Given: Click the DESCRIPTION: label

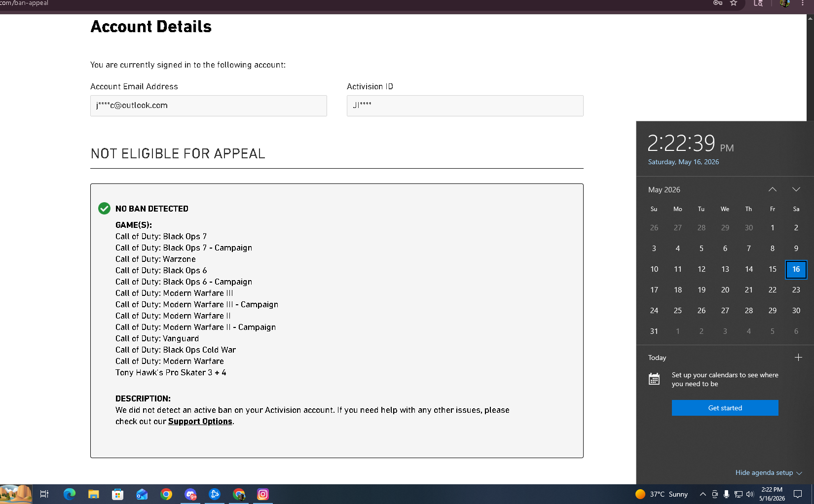Looking at the screenshot, I should (x=143, y=398).
